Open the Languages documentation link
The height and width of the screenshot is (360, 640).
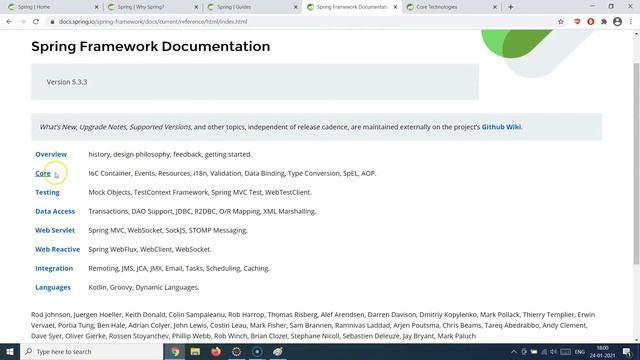tap(53, 287)
